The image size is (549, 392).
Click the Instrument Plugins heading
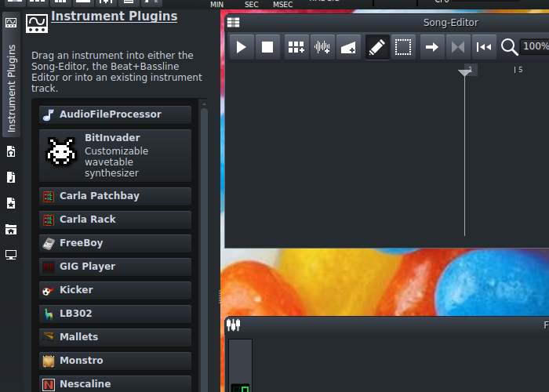[115, 16]
